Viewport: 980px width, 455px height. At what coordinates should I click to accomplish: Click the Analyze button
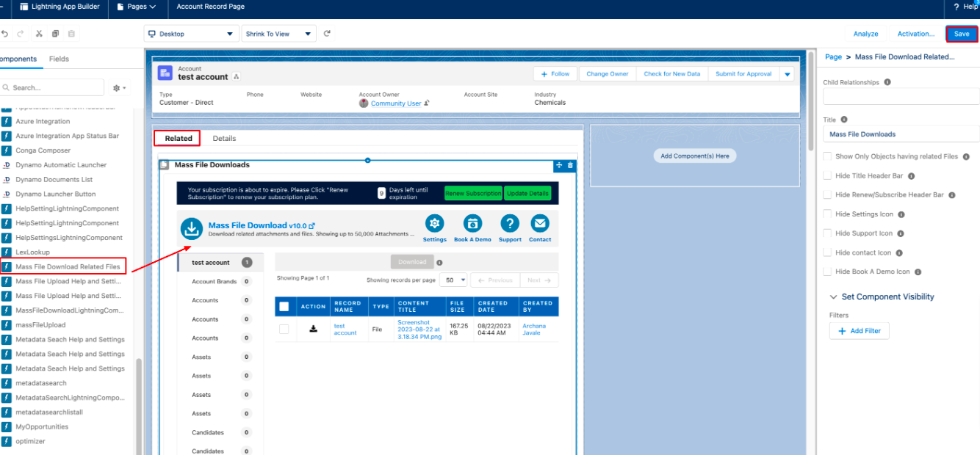[x=865, y=34]
